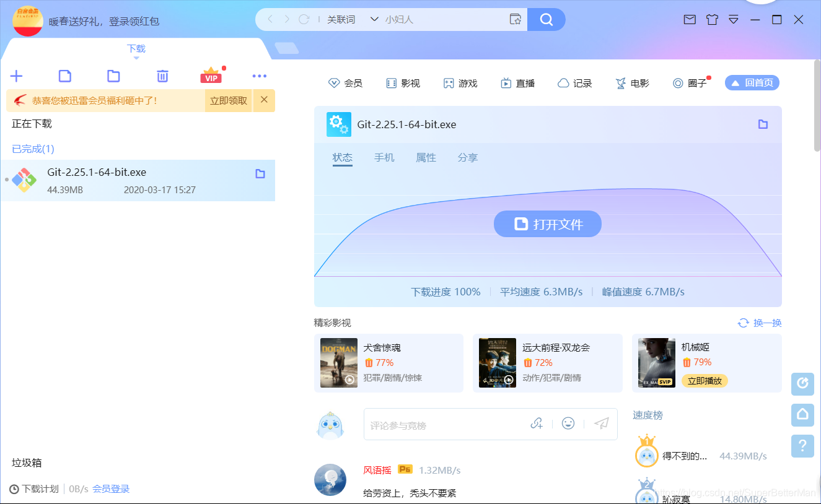Click 暖春送好礼，登录领红包 login text
The height and width of the screenshot is (504, 821).
click(104, 21)
